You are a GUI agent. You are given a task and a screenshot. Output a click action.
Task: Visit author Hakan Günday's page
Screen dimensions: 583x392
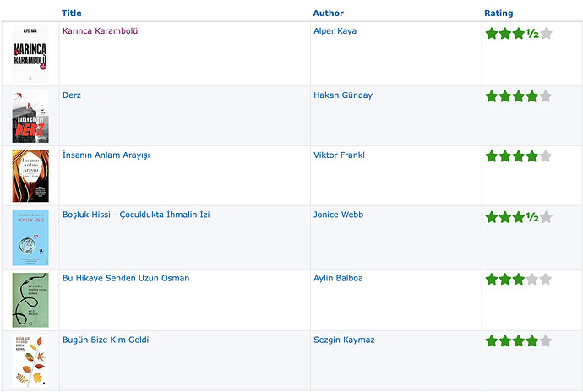pyautogui.click(x=343, y=95)
